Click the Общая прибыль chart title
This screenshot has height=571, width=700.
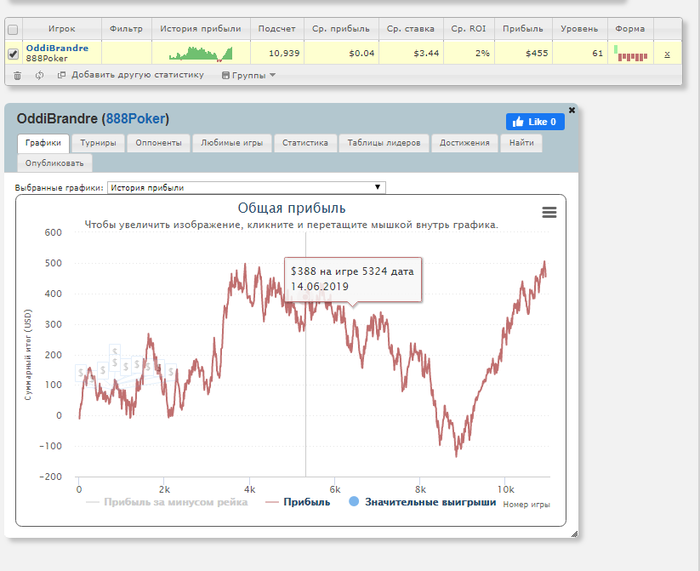click(292, 208)
